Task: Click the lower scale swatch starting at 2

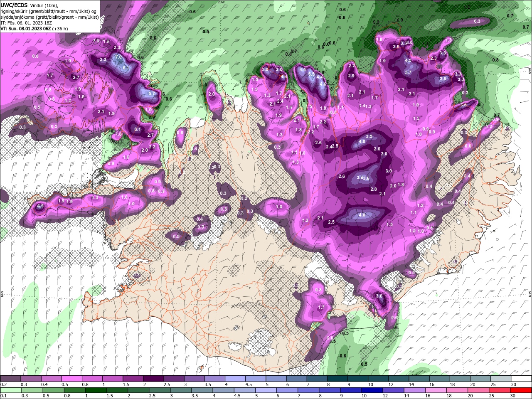Action: coord(138,390)
